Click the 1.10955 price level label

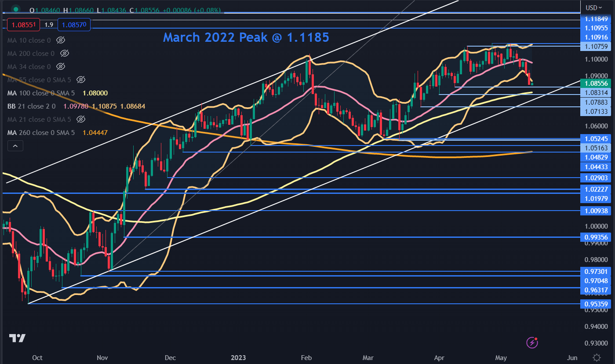pyautogui.click(x=595, y=28)
